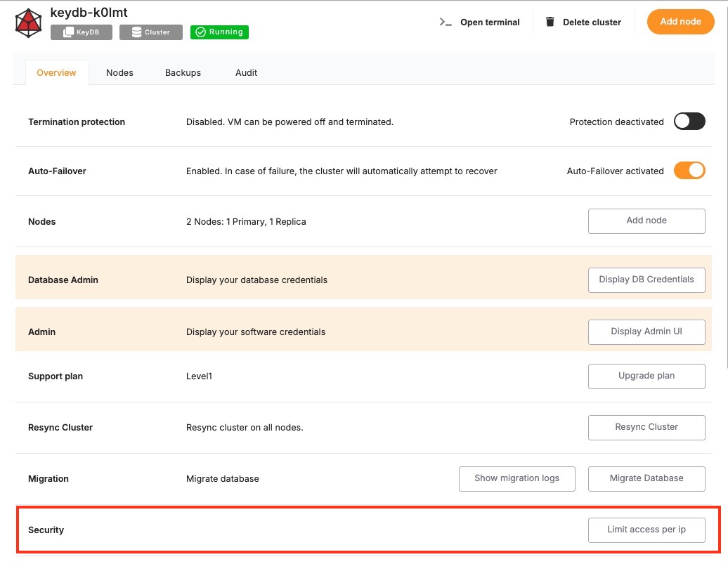The height and width of the screenshot is (564, 728).
Task: Click the terminal prompt icon
Action: [445, 22]
